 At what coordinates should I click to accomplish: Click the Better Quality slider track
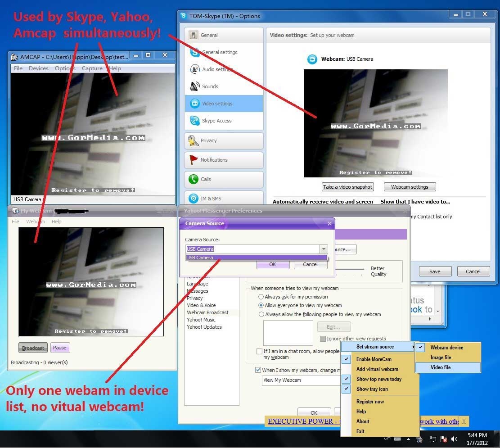349,269
